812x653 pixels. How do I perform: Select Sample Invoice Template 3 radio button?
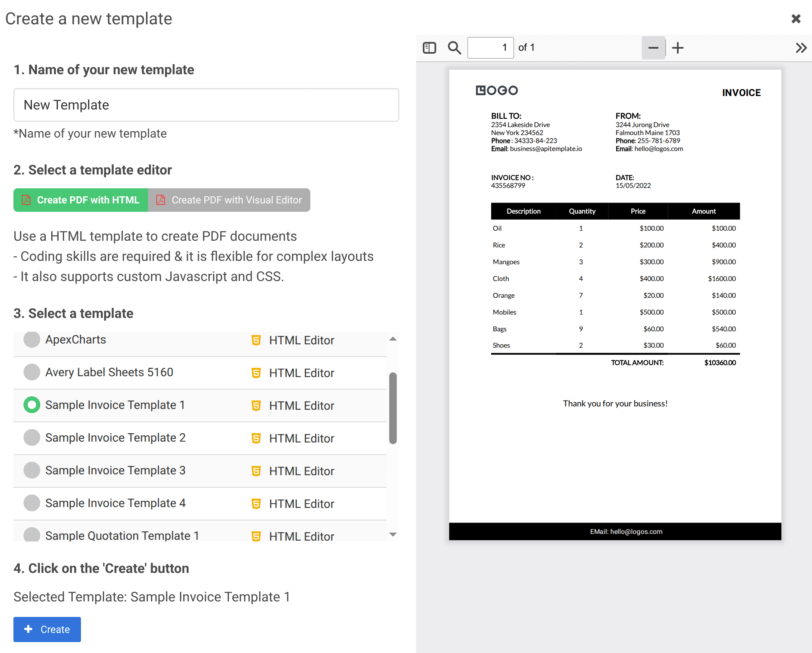tap(32, 470)
